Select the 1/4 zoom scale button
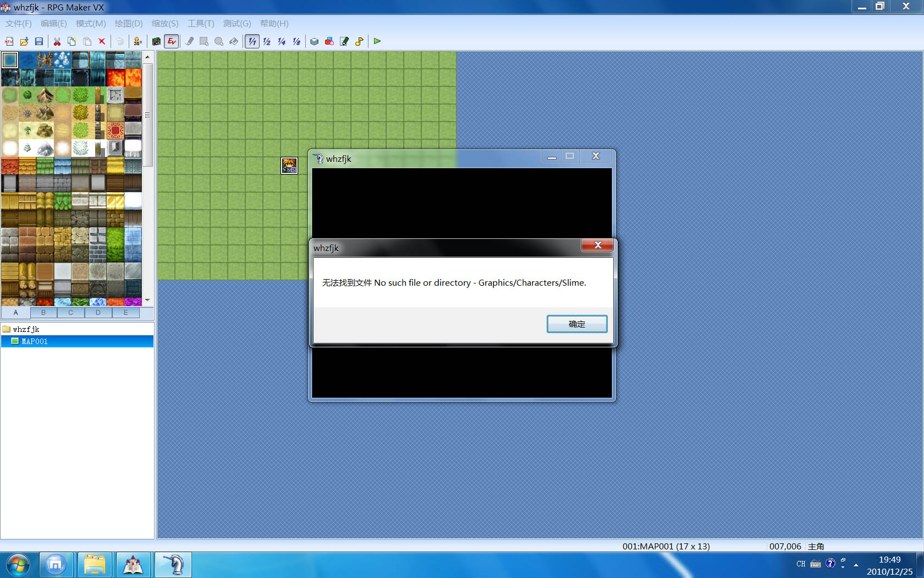This screenshot has width=924, height=578. (x=282, y=41)
